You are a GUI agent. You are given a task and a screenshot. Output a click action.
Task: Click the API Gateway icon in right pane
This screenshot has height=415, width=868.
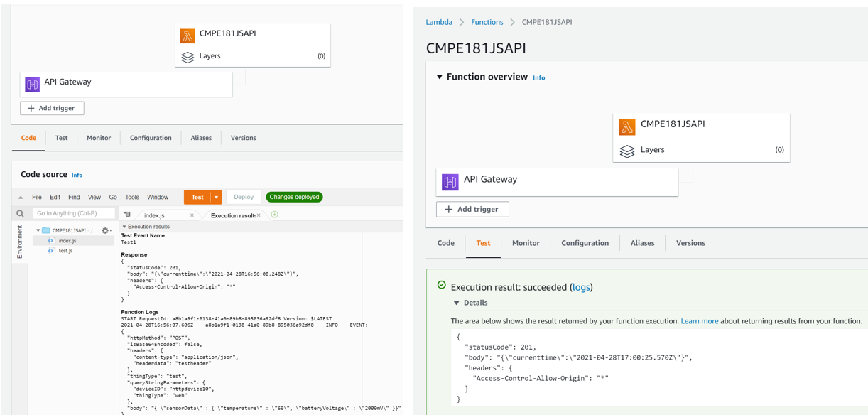pos(450,182)
